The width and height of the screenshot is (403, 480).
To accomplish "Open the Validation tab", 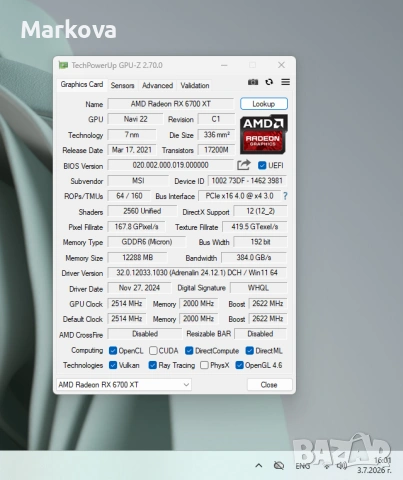I will 195,85.
